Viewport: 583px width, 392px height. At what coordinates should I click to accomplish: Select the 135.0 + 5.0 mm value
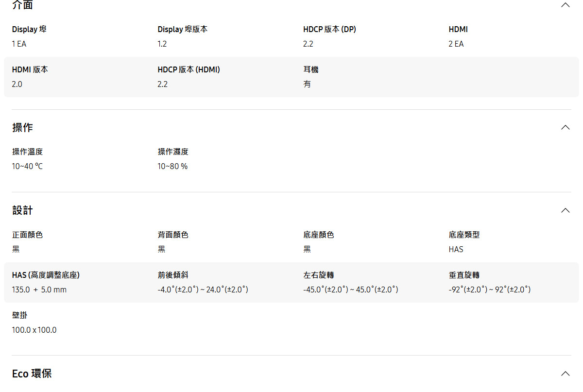pos(39,290)
